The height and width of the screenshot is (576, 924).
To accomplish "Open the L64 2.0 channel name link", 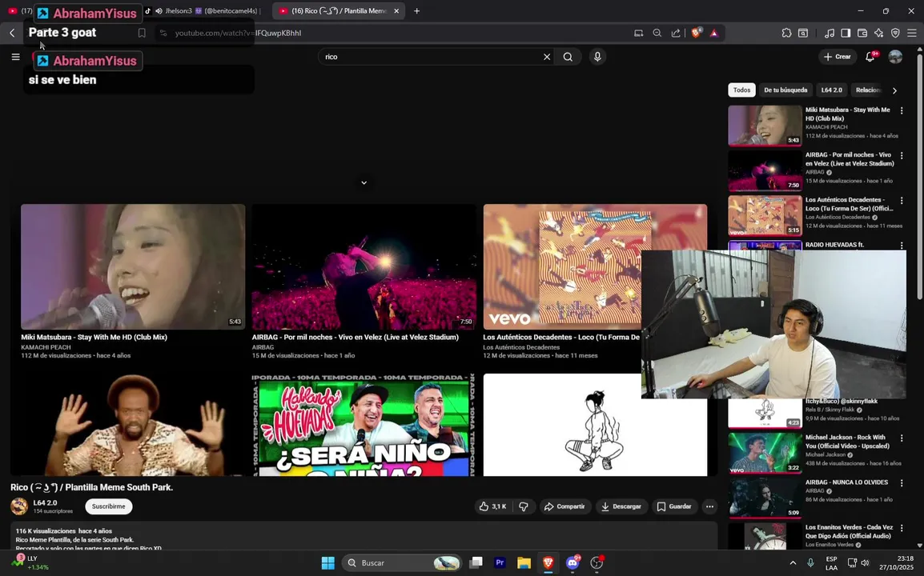I will point(45,503).
